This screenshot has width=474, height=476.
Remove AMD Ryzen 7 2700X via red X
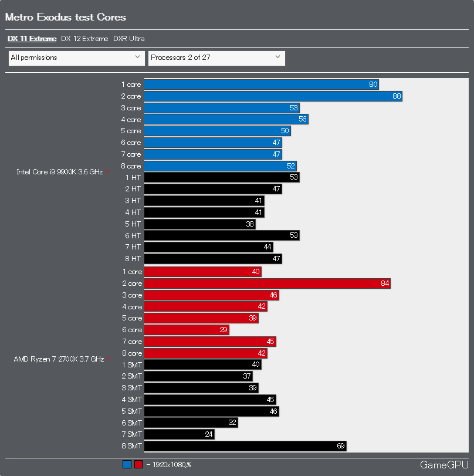pos(109,359)
